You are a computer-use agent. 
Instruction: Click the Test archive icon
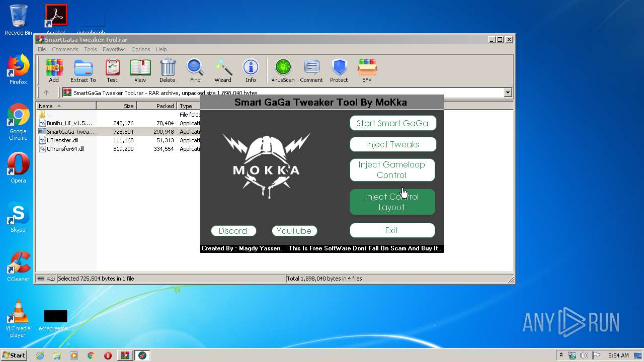(x=112, y=70)
